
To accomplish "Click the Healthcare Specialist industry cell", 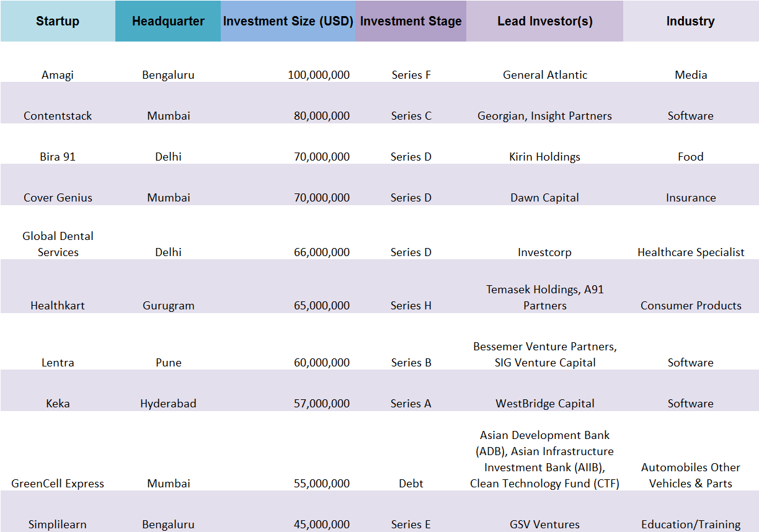I will 690,252.
